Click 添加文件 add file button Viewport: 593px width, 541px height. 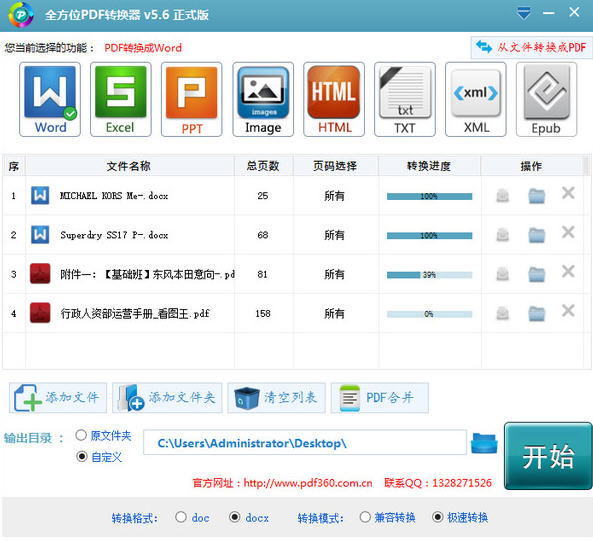pos(58,398)
